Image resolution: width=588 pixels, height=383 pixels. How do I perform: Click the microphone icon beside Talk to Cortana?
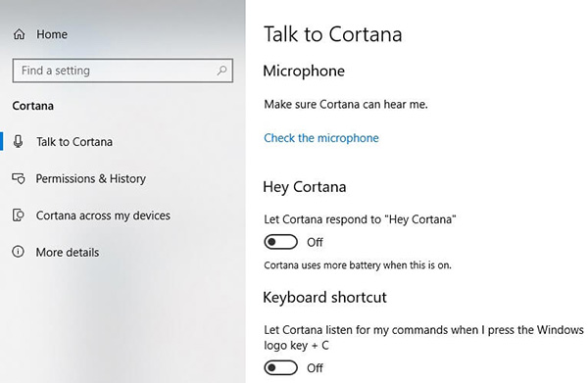click(18, 142)
